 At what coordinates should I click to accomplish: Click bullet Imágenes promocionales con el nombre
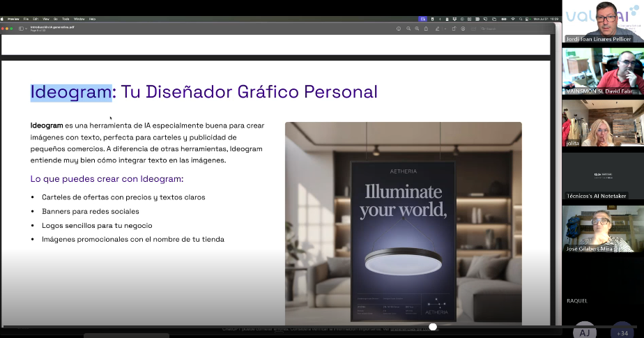[x=133, y=240]
